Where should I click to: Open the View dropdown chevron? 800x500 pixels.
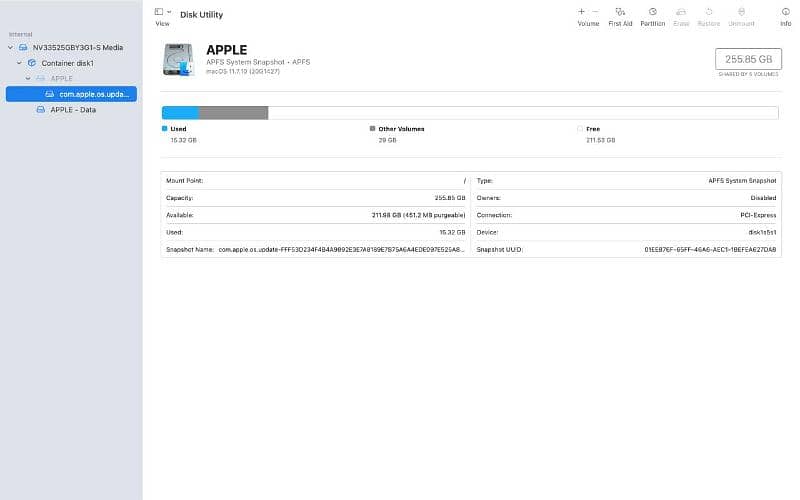169,11
